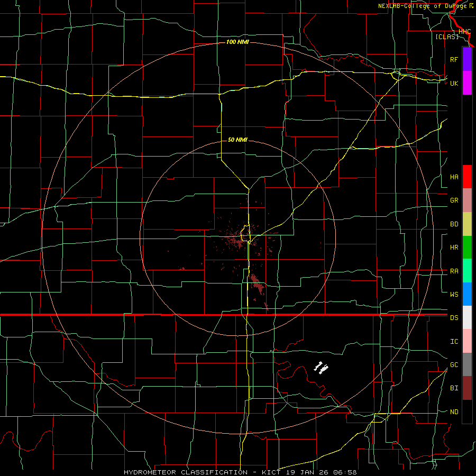
Task: Click the green HR legend swatch
Action: (x=467, y=248)
